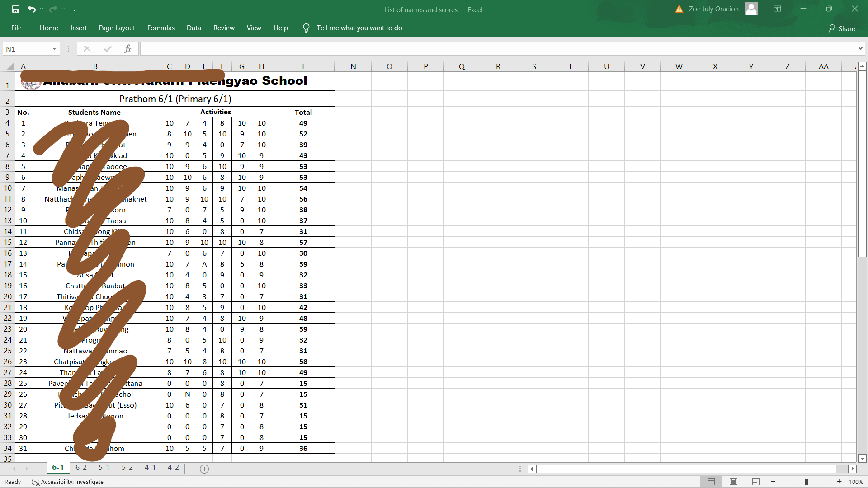Click the zoom slider handle
This screenshot has height=488, width=868.
pyautogui.click(x=806, y=482)
